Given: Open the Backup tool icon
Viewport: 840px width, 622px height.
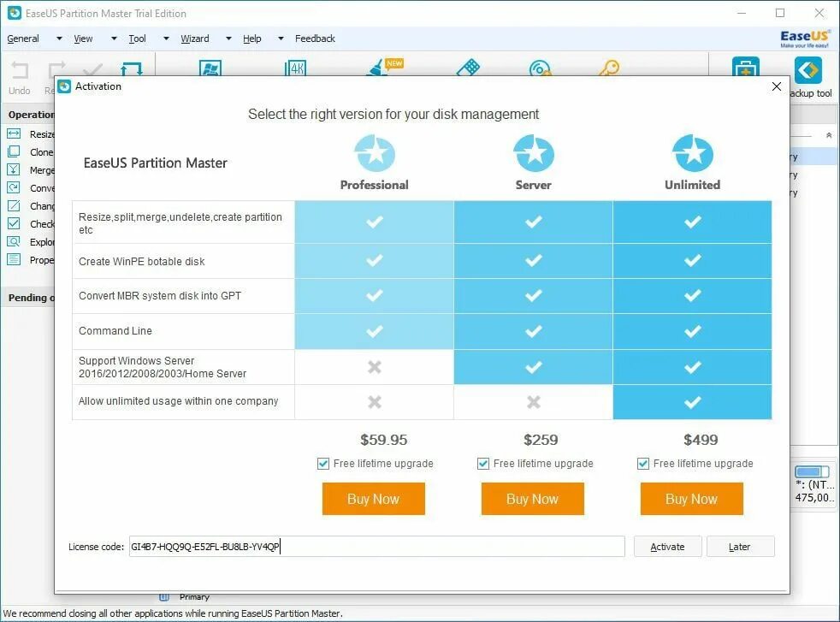Looking at the screenshot, I should click(x=807, y=71).
